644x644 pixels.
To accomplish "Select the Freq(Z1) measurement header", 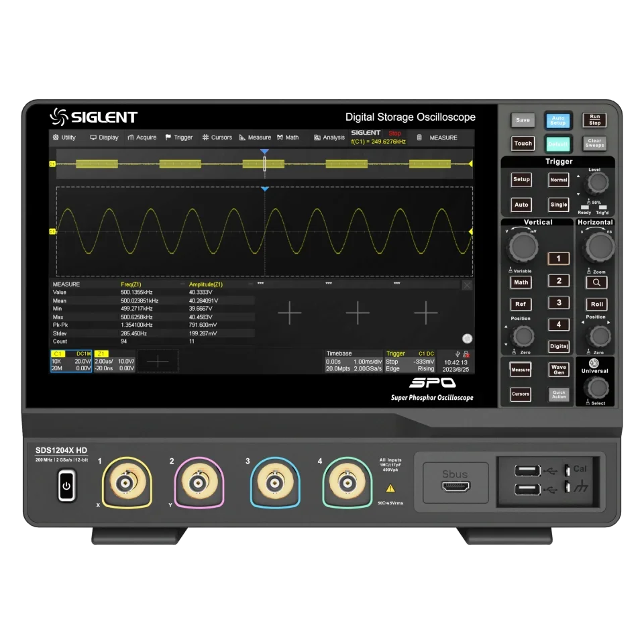I will tap(131, 284).
